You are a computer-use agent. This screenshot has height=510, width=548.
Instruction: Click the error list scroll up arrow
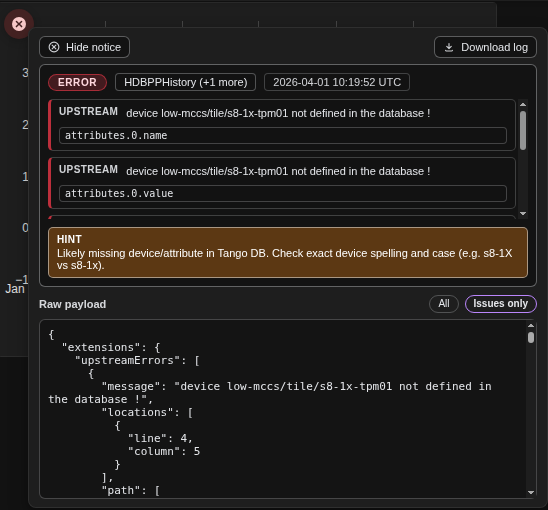click(523, 105)
